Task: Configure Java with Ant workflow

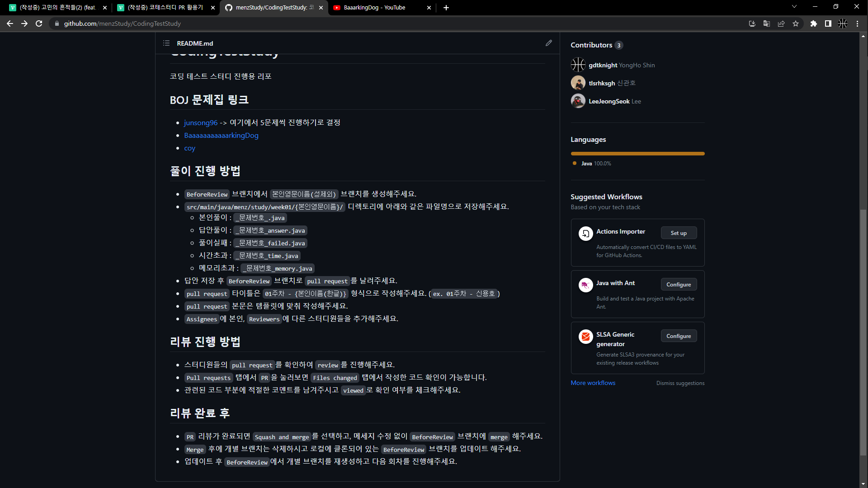Action: click(x=678, y=285)
